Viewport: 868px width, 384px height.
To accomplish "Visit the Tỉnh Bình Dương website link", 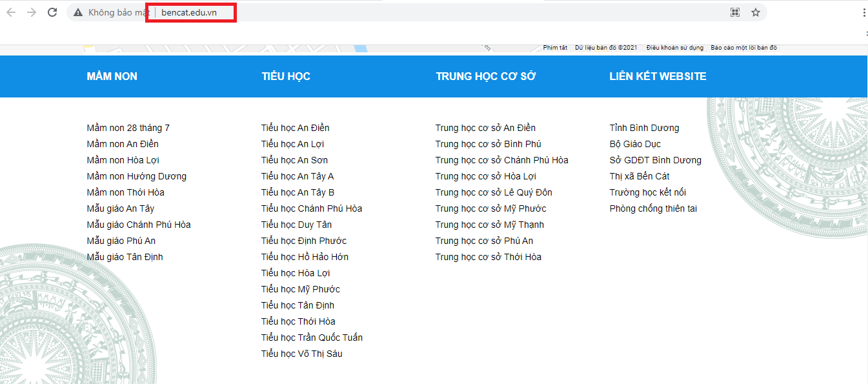I will click(x=645, y=128).
